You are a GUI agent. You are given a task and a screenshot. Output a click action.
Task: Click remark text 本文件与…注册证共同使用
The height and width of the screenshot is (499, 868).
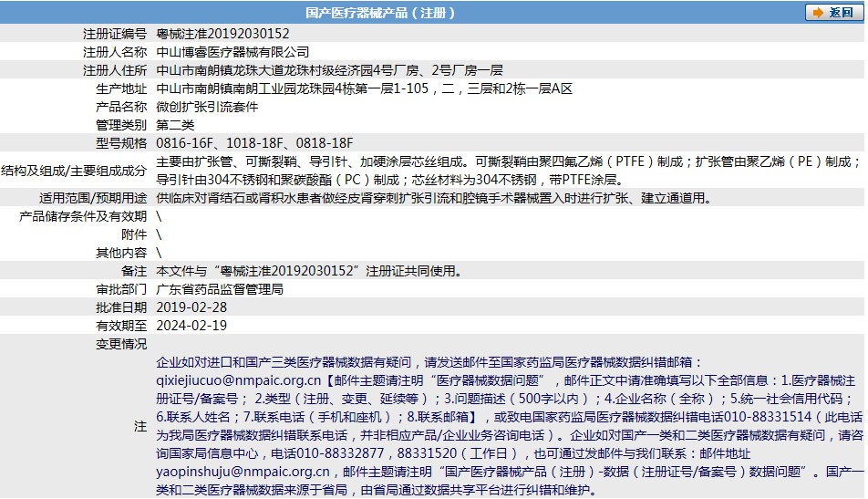tap(309, 271)
